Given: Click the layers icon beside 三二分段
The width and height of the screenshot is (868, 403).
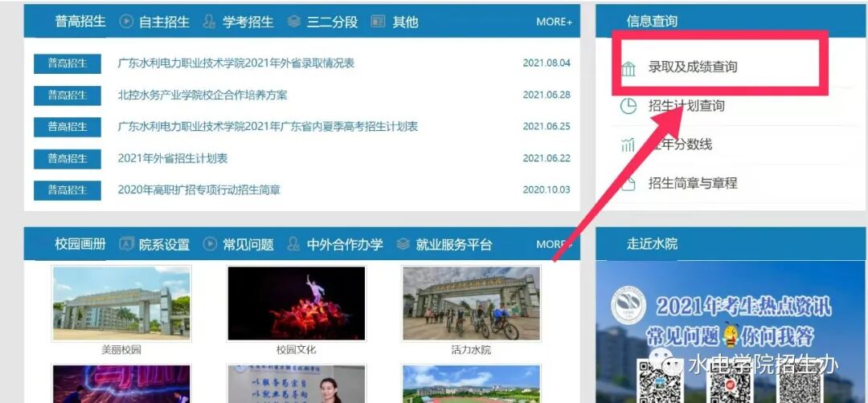Looking at the screenshot, I should click(294, 22).
